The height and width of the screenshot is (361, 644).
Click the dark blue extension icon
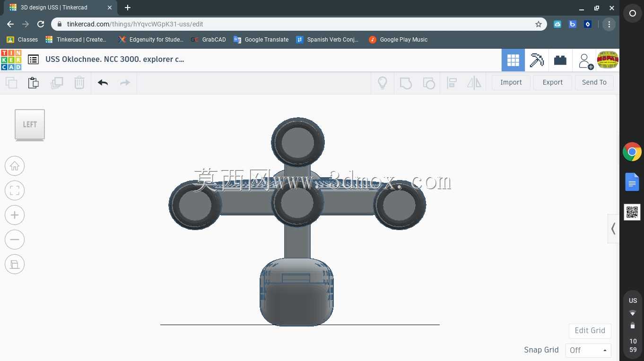tap(588, 24)
